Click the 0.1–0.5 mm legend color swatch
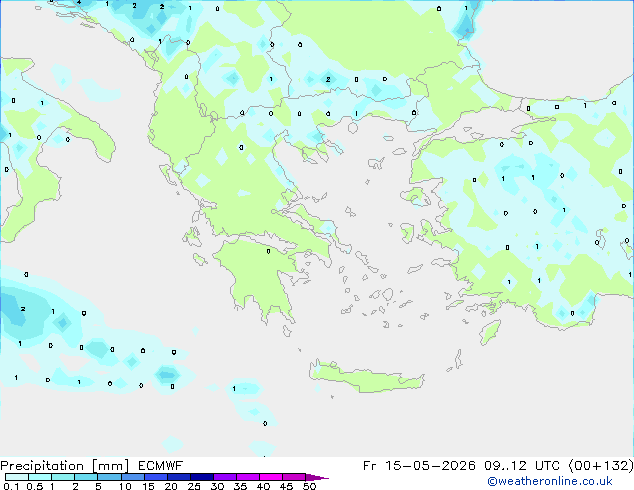Viewport: 634px width, 490px height. click(17, 477)
